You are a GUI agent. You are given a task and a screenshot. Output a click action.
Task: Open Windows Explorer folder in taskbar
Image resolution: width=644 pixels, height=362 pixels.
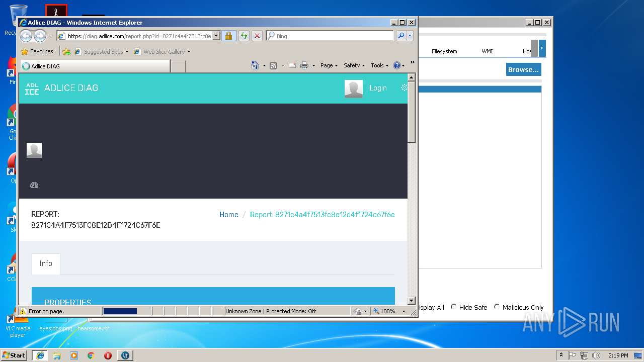click(57, 355)
